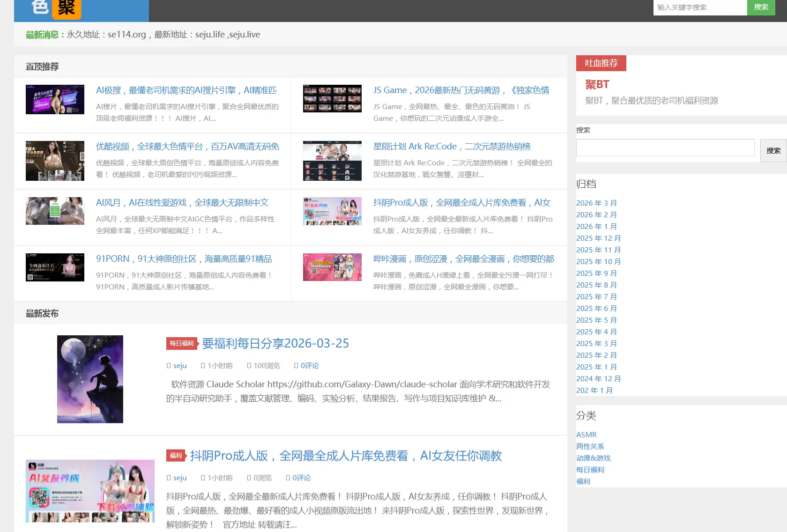
Task: Select the 吐血推荐 tab label
Action: pyautogui.click(x=601, y=63)
